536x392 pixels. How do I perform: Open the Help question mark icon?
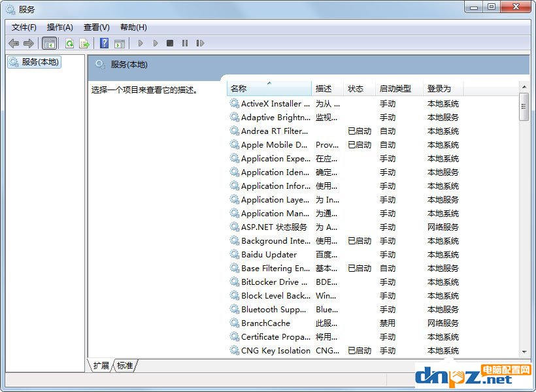click(105, 43)
